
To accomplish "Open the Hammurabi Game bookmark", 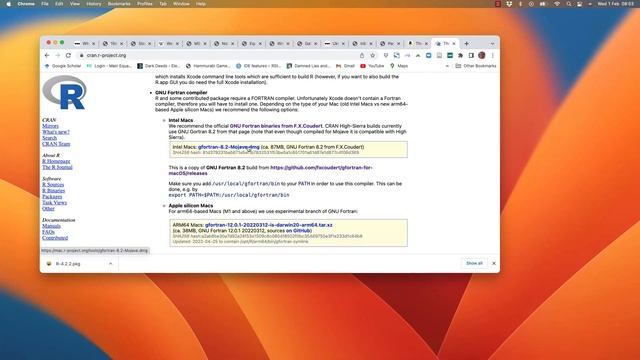I will [x=208, y=66].
